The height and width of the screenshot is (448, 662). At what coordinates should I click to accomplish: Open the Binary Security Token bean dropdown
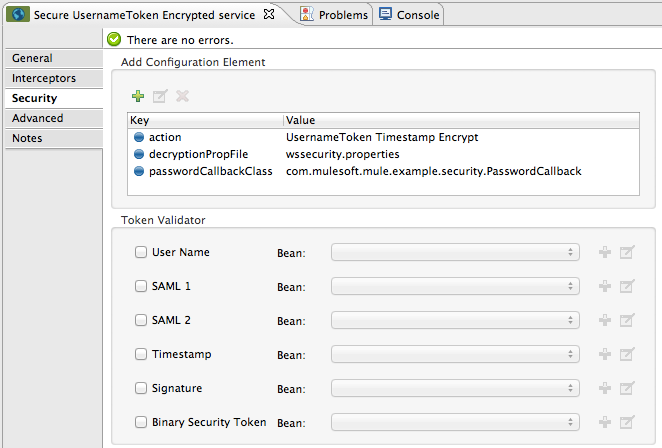point(455,423)
